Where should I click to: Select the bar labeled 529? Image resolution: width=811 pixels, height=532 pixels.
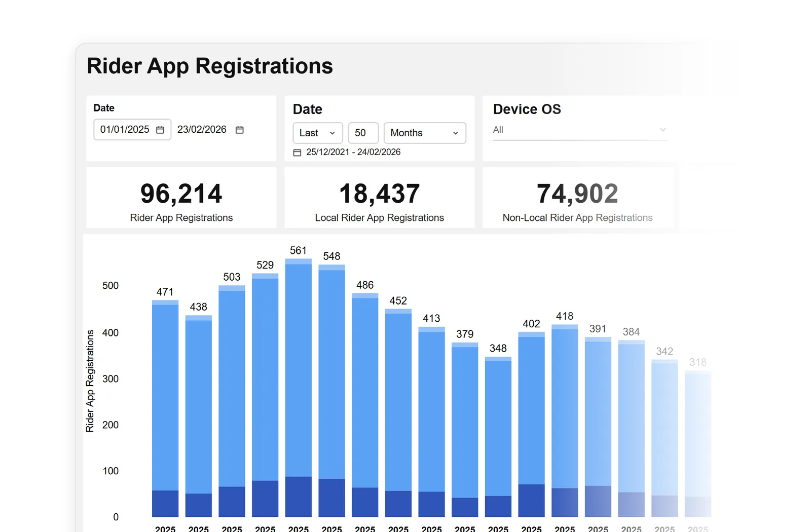click(265, 395)
